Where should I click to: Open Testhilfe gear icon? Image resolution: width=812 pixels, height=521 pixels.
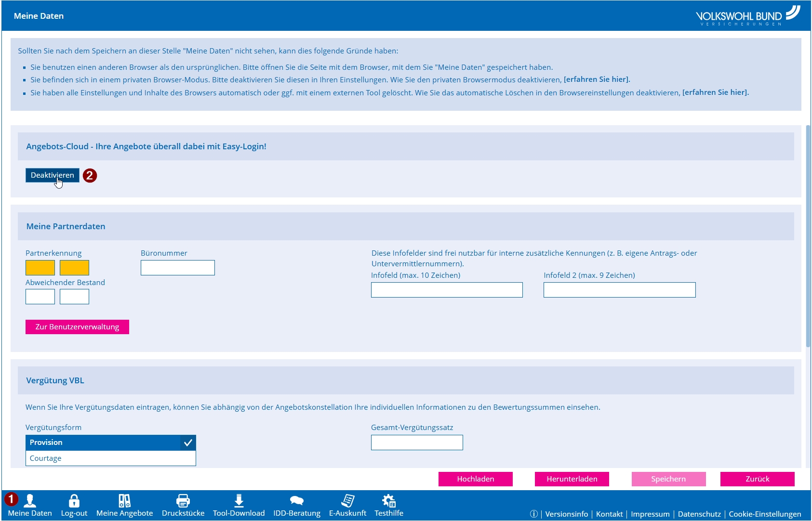coord(389,501)
